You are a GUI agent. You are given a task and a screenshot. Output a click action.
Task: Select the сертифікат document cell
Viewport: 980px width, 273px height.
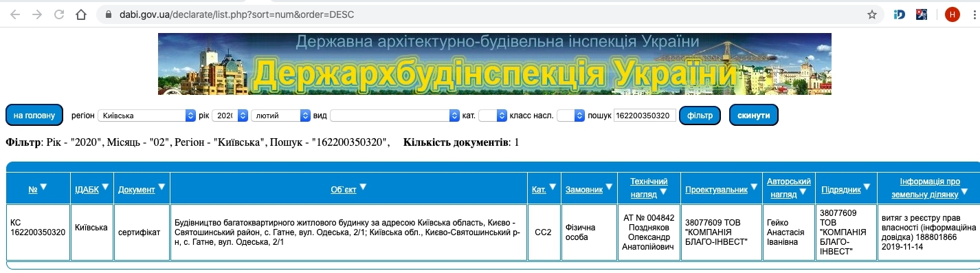tap(141, 232)
